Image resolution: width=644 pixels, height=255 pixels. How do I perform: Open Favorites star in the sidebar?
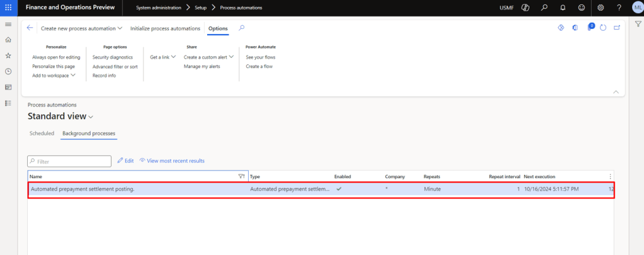(x=8, y=55)
